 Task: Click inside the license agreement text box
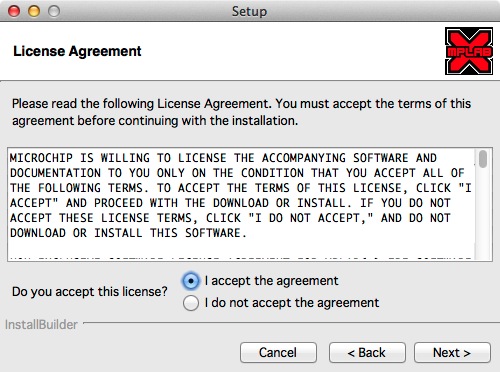tap(242, 204)
